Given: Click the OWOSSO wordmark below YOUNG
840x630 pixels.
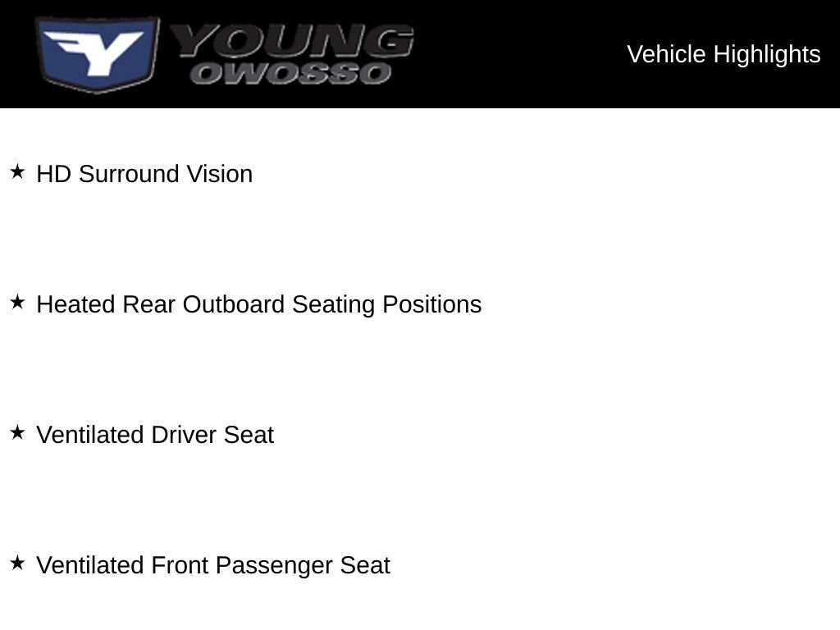Looking at the screenshot, I should (290, 73).
